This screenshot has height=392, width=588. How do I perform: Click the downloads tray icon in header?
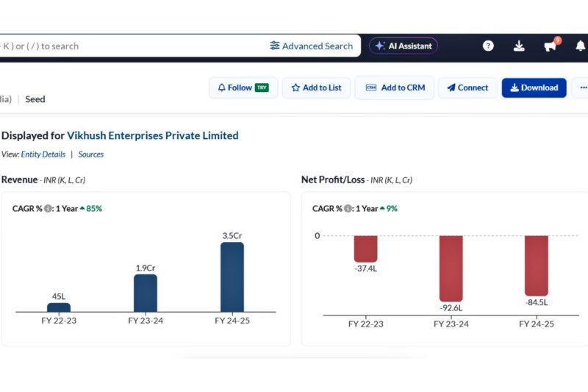click(519, 46)
